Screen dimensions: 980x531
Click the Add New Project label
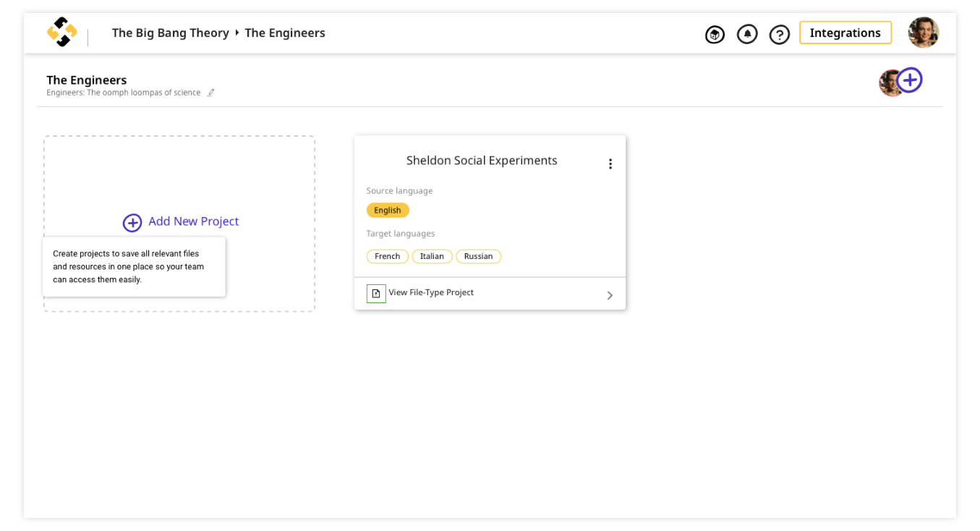click(193, 221)
